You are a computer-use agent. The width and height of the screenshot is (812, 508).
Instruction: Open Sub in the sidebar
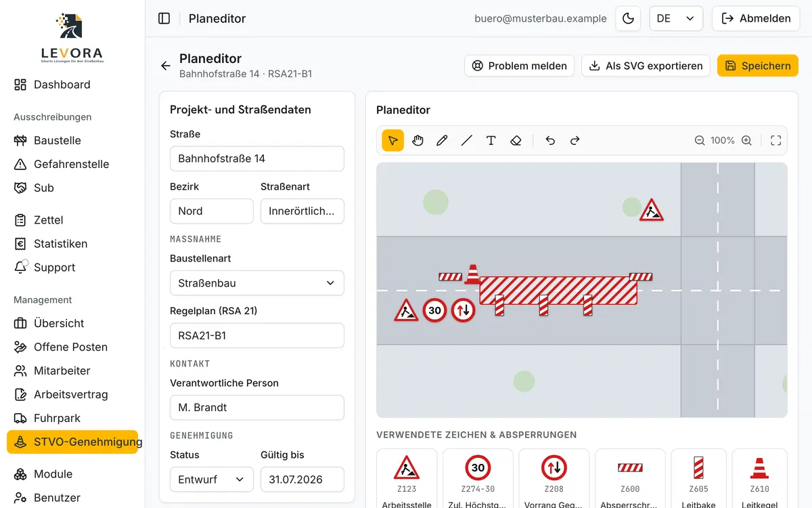click(x=72, y=188)
